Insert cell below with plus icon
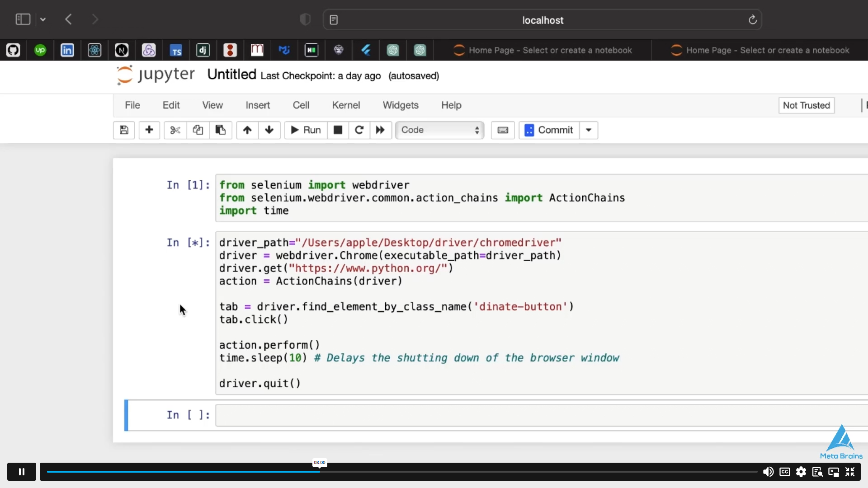Viewport: 868px width, 488px height. pos(149,130)
